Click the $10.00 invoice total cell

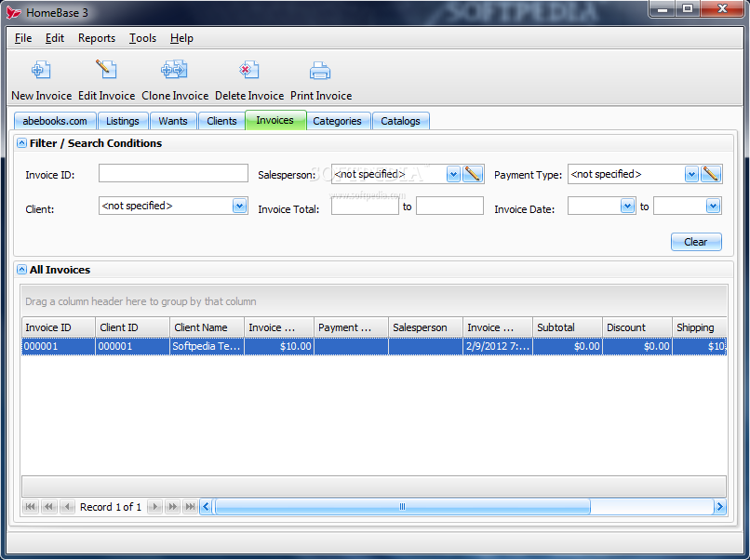279,346
